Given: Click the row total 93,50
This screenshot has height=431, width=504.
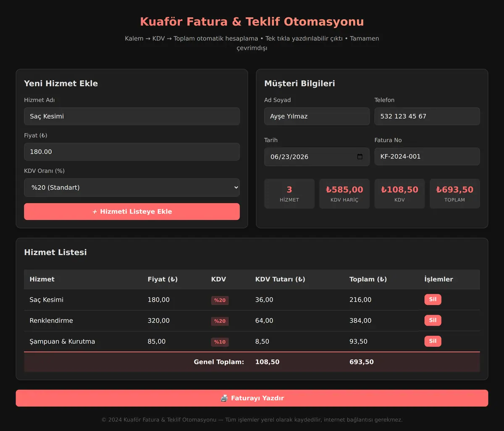Looking at the screenshot, I should (358, 342).
